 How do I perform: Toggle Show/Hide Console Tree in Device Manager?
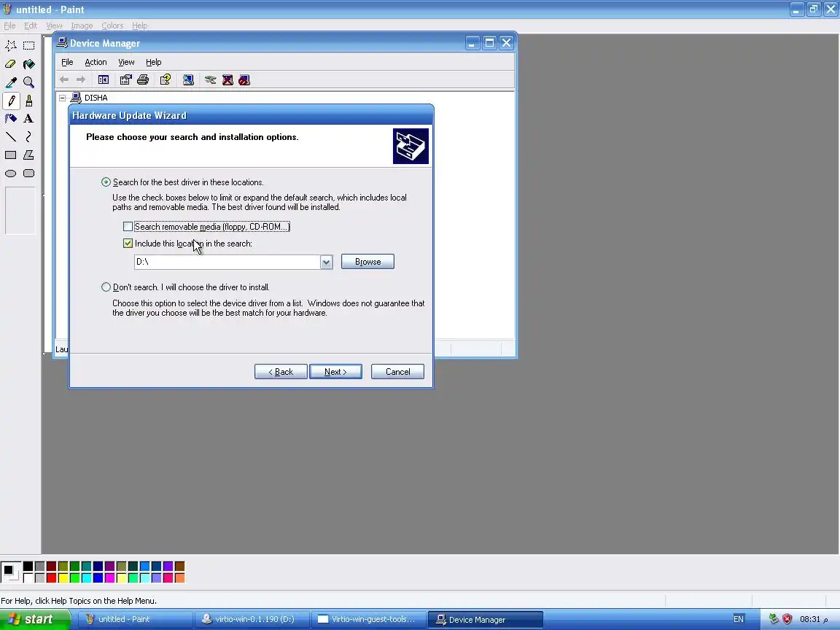click(x=104, y=79)
